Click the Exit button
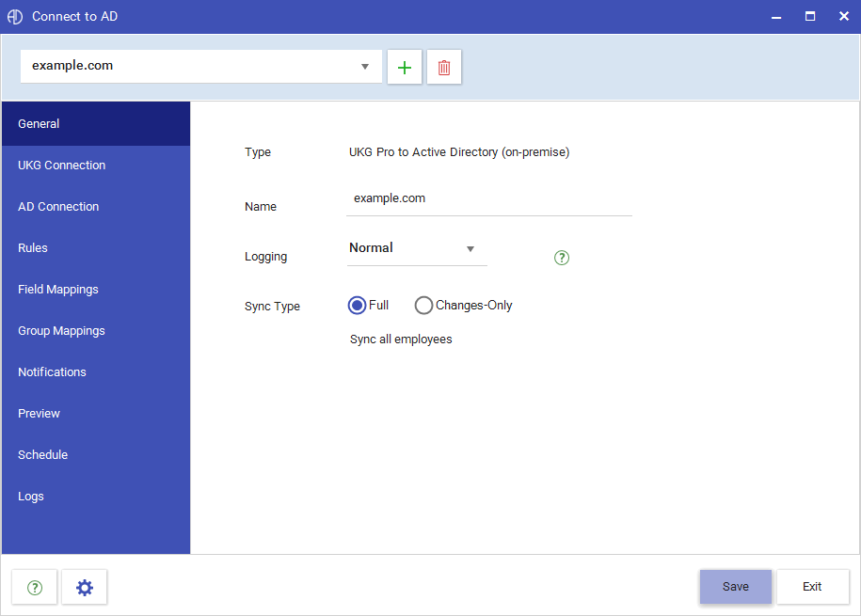Image resolution: width=861 pixels, height=616 pixels. click(x=812, y=586)
